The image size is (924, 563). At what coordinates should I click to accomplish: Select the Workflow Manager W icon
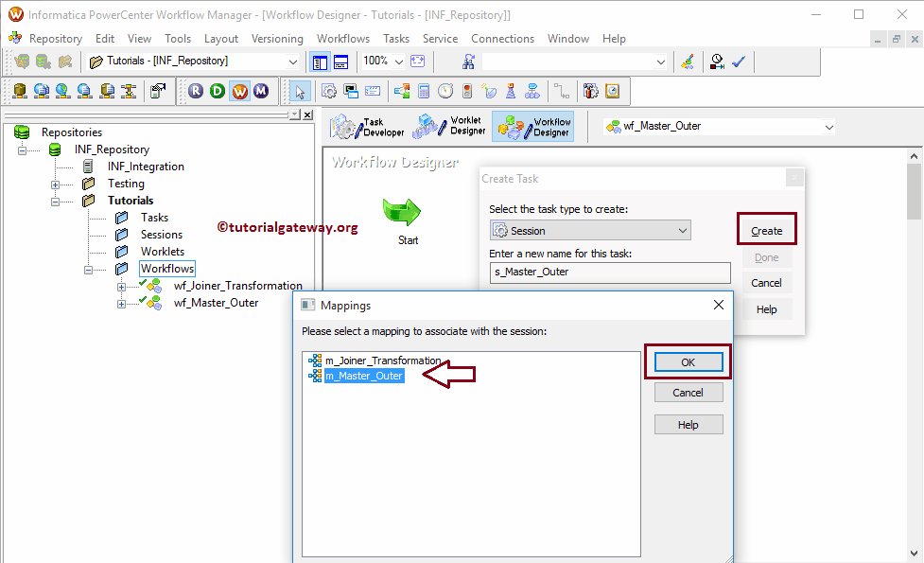coord(240,91)
